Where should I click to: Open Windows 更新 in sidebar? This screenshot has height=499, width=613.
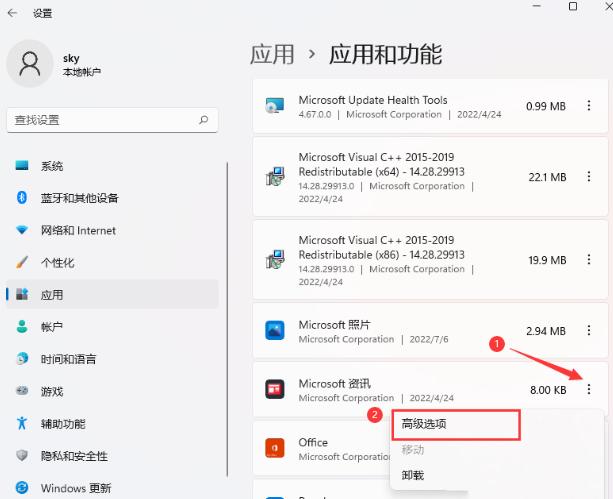click(x=76, y=489)
